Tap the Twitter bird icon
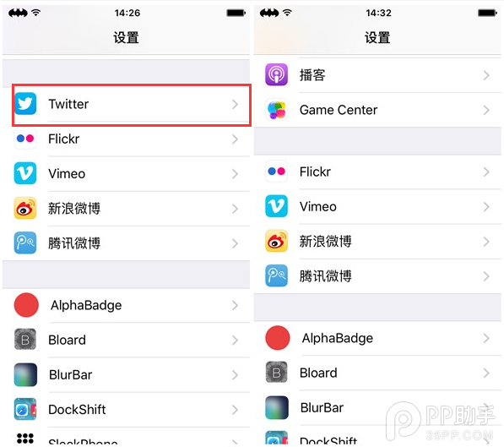The width and height of the screenshot is (504, 447). point(25,104)
